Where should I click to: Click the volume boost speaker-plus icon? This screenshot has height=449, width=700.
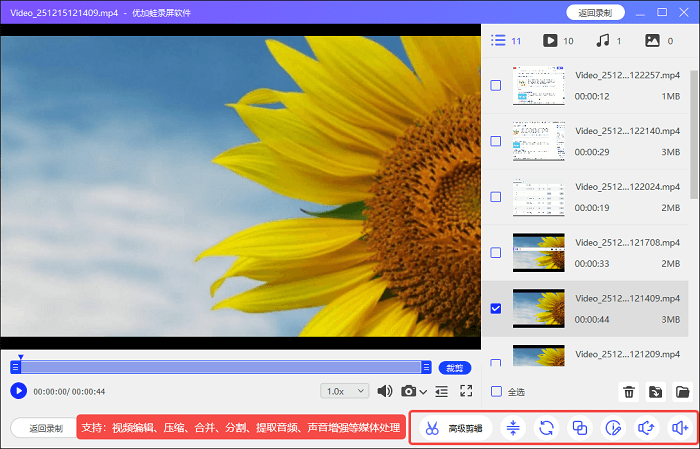[681, 428]
